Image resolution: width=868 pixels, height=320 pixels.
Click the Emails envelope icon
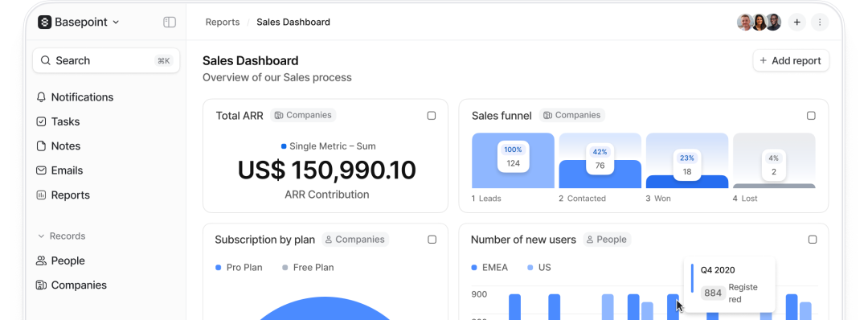[41, 170]
